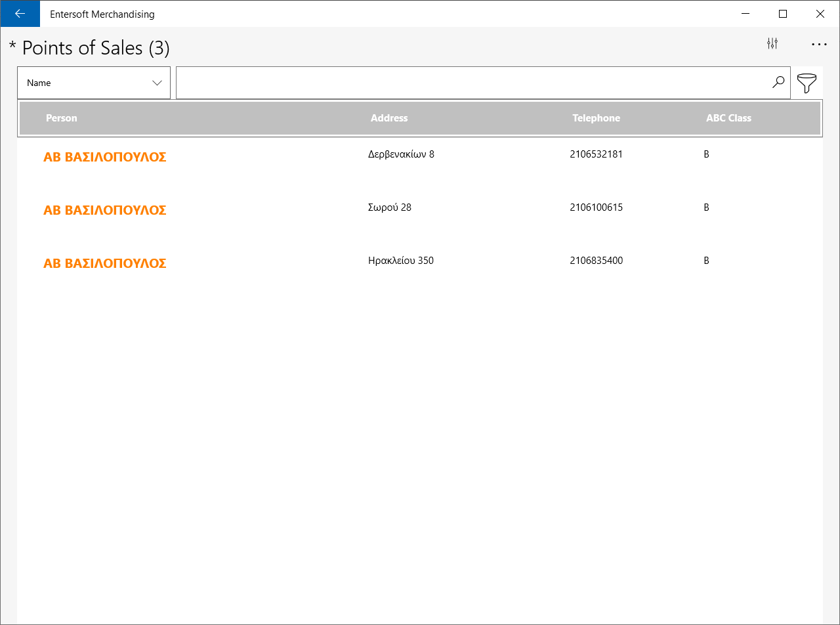
Task: Select the telephone number 2106532181
Action: tap(597, 154)
